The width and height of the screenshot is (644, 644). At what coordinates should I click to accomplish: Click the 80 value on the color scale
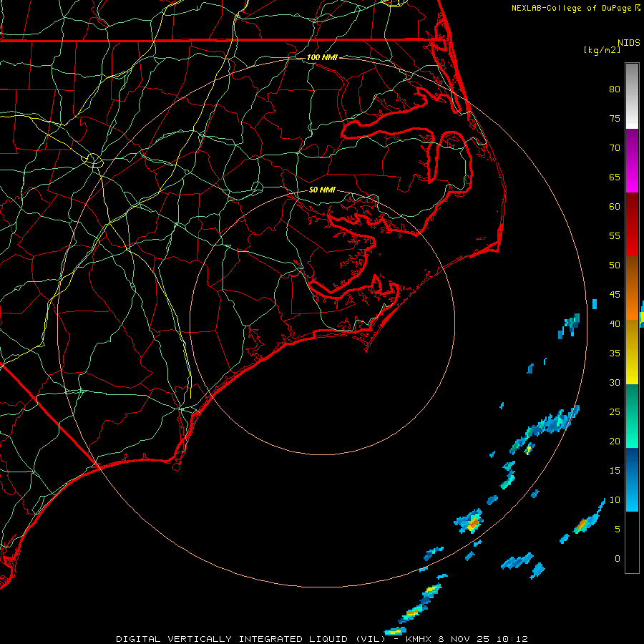pyautogui.click(x=615, y=89)
